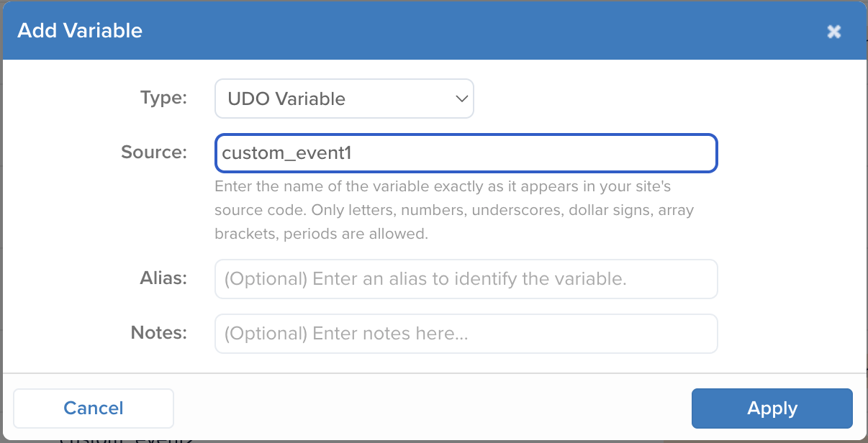Click inside the Source input field

(465, 152)
